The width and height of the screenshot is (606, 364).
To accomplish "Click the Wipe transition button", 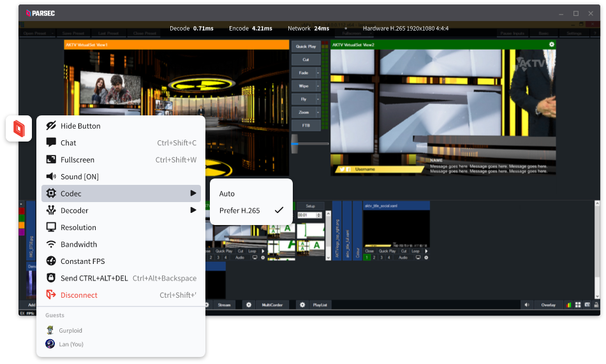I will 304,86.
